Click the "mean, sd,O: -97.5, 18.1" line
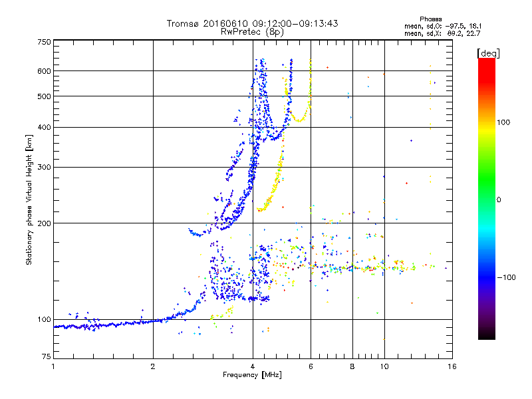This screenshot has height=399, width=532. [443, 26]
